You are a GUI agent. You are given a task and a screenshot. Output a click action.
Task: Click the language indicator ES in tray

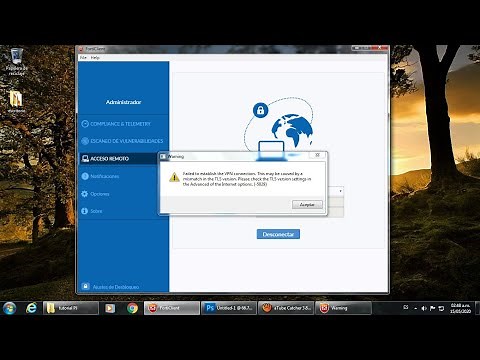406,307
